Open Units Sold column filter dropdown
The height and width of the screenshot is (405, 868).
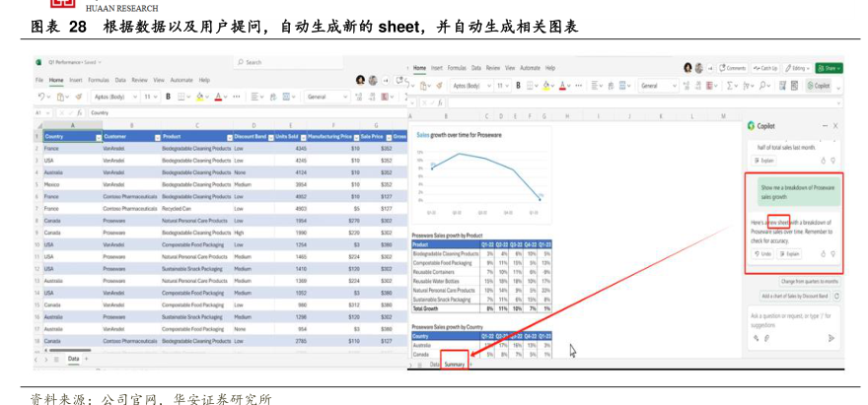click(304, 138)
